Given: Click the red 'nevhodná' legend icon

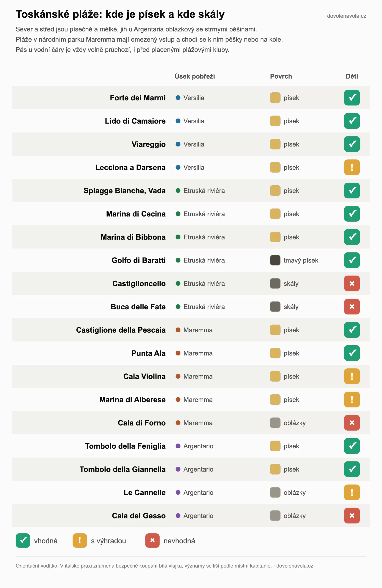Looking at the screenshot, I should tap(152, 540).
